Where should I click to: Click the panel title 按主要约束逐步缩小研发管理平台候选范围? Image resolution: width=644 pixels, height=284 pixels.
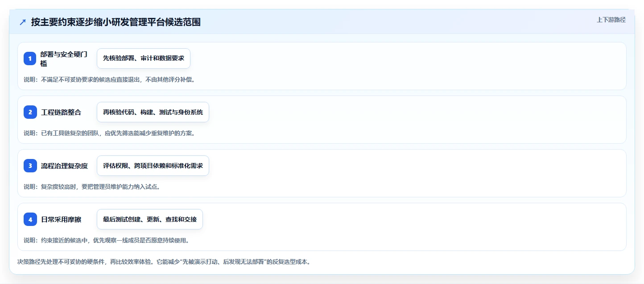point(116,22)
